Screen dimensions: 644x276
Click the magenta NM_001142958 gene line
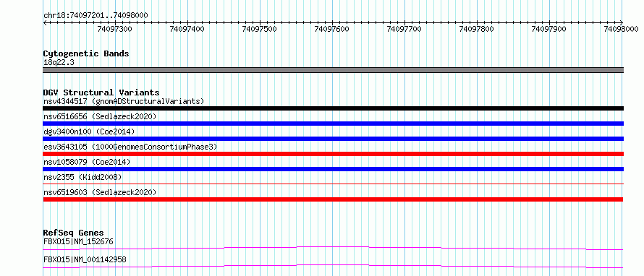tap(333, 265)
